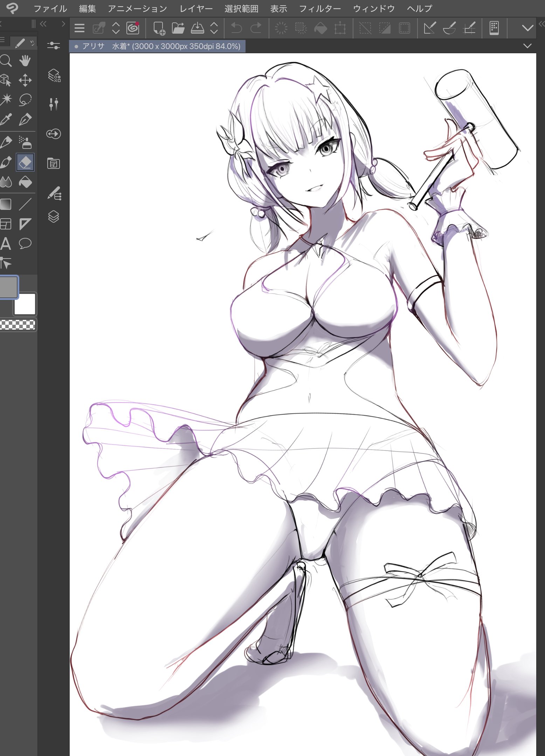Open the canvas tab list chevron
The height and width of the screenshot is (756, 545).
527,46
